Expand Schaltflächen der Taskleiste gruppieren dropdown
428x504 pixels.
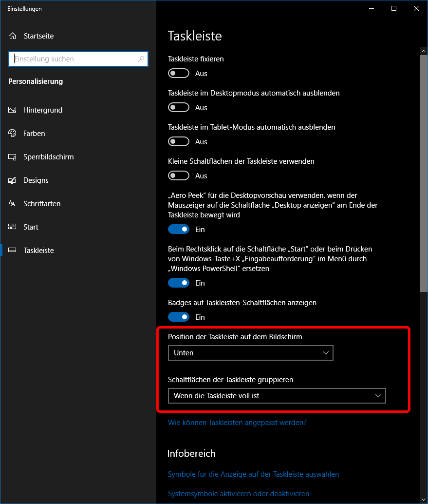277,396
